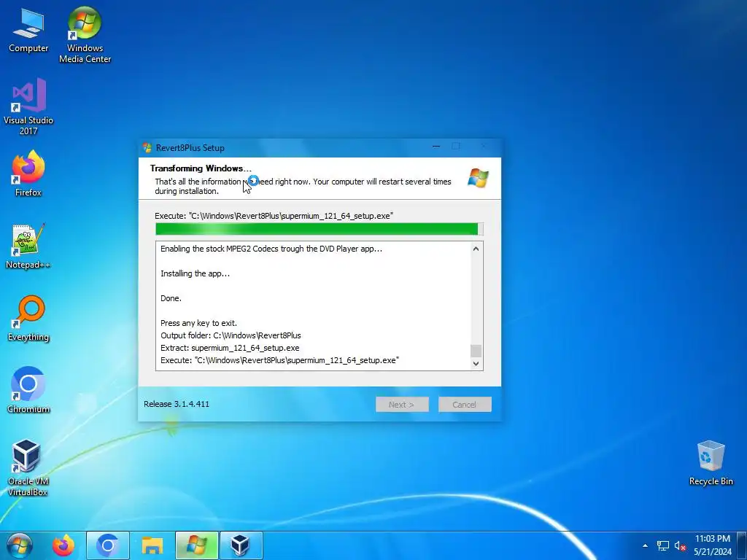
Task: Select the Notepad++ desktop icon
Action: click(28, 246)
